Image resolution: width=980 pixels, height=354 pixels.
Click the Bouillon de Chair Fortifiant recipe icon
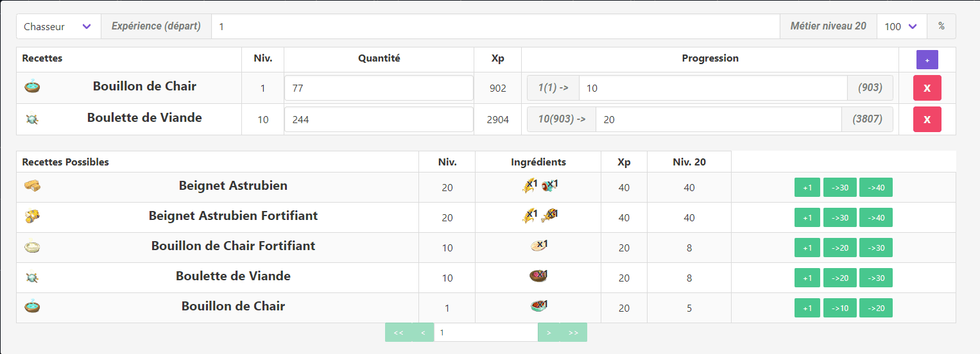(32, 246)
